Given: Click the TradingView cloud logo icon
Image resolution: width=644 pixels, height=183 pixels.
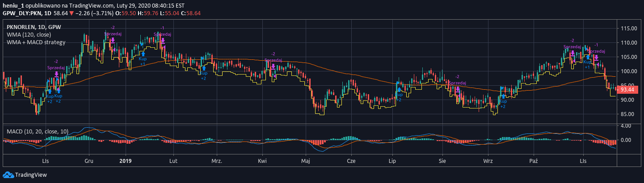Looking at the screenshot, I should 8,175.
